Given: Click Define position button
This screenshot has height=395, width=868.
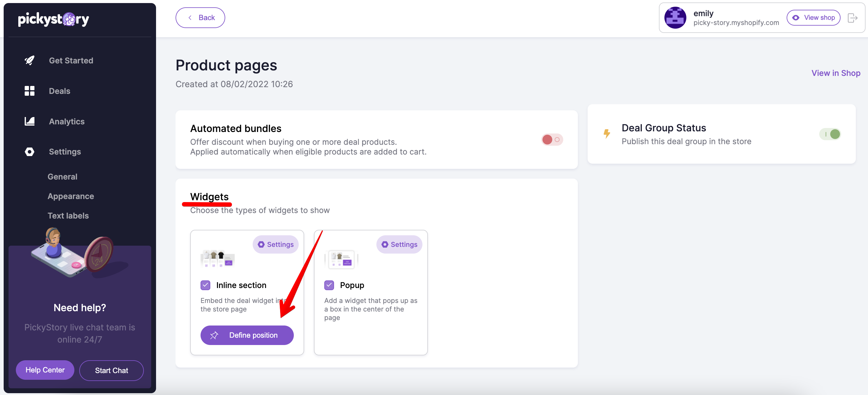Looking at the screenshot, I should [247, 335].
